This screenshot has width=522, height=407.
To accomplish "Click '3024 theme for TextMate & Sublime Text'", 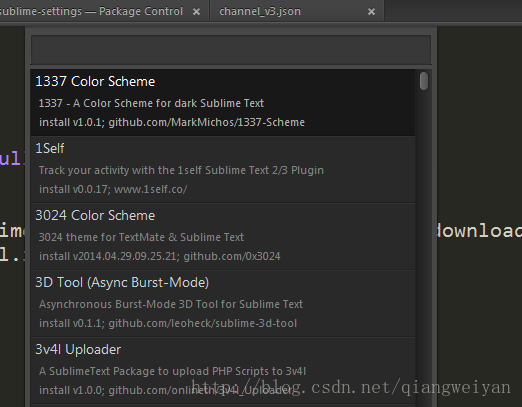I will (x=141, y=237).
